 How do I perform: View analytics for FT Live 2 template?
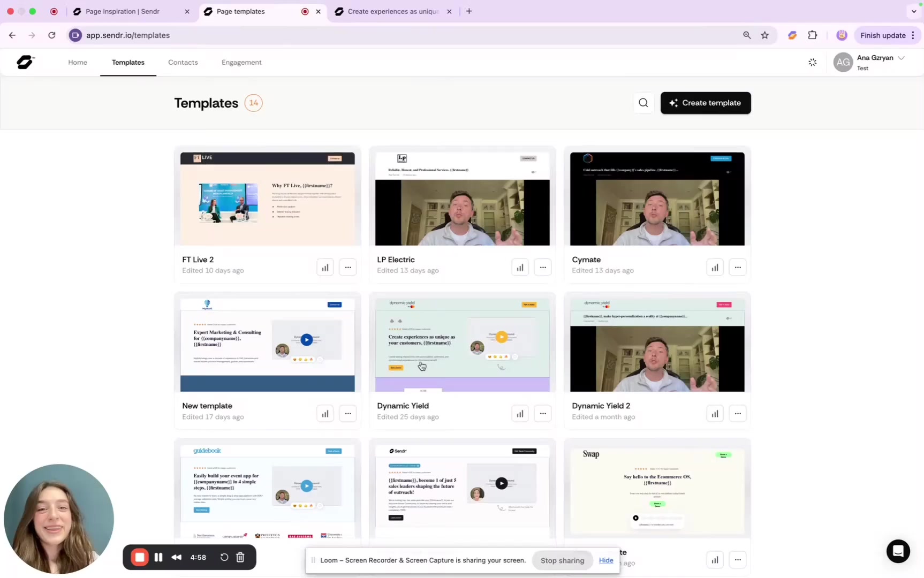325,267
